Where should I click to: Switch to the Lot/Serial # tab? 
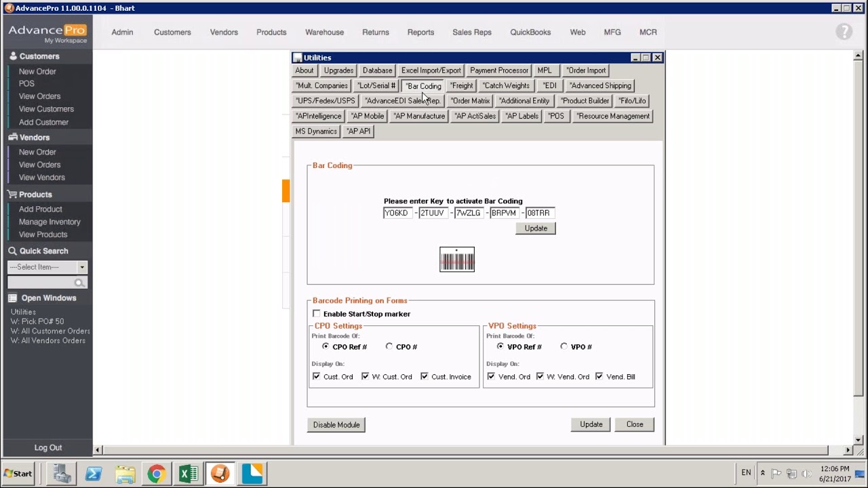click(x=376, y=85)
